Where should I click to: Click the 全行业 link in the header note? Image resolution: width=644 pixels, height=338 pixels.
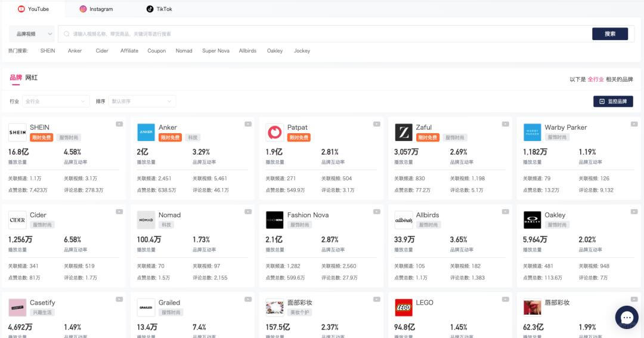(596, 79)
